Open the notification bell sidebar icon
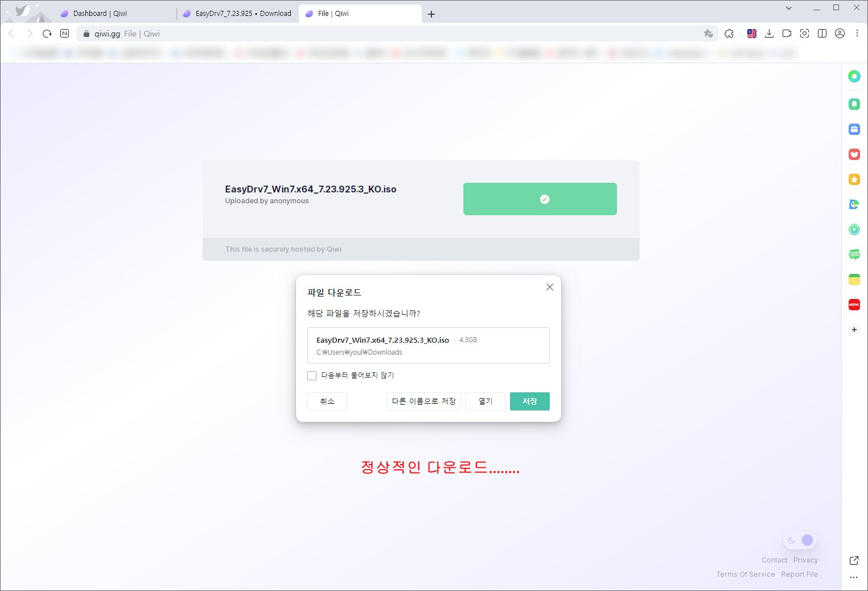The width and height of the screenshot is (868, 591). (854, 104)
